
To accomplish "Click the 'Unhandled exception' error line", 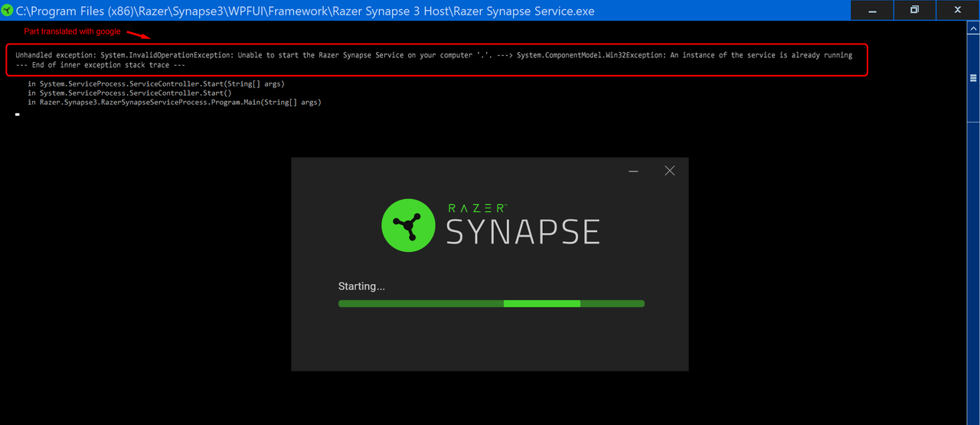I will [433, 55].
